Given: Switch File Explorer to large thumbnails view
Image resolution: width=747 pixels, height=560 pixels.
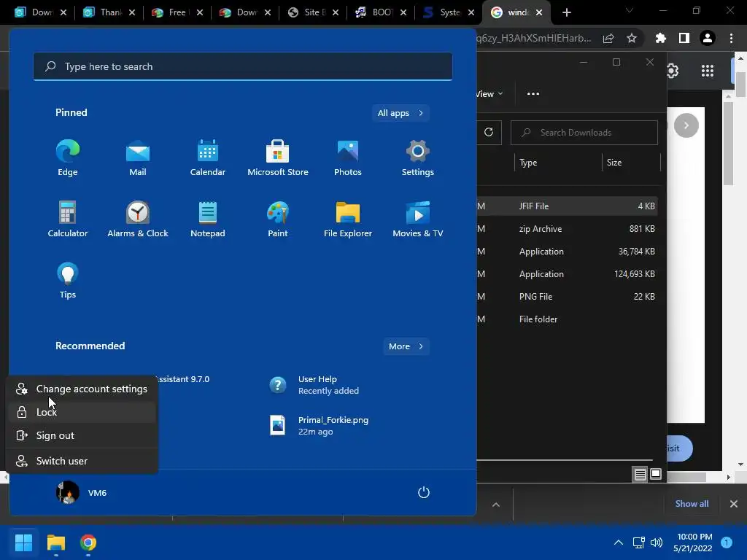Looking at the screenshot, I should pos(656,474).
